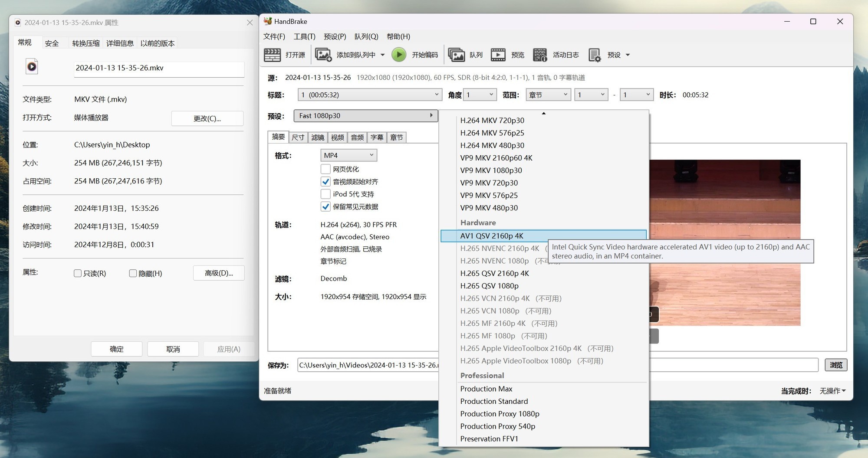868x458 pixels.
Task: Open the Angle dropdown
Action: pos(480,95)
